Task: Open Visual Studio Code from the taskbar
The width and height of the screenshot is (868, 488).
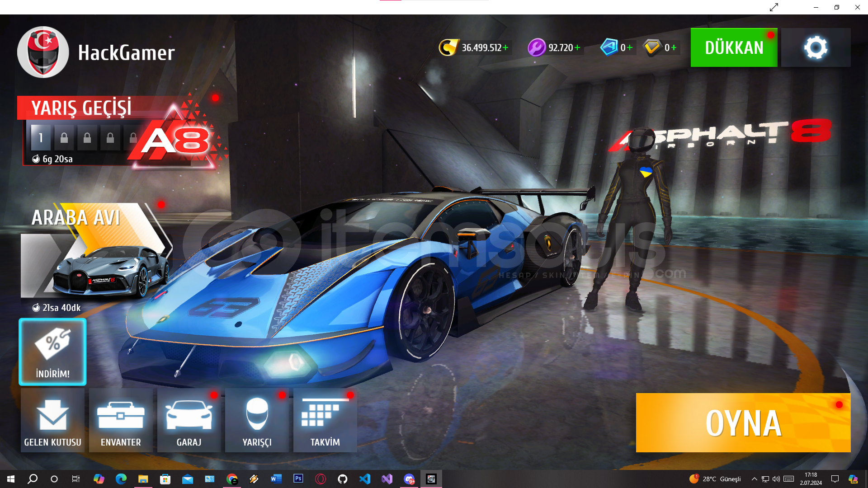Action: [x=365, y=479]
